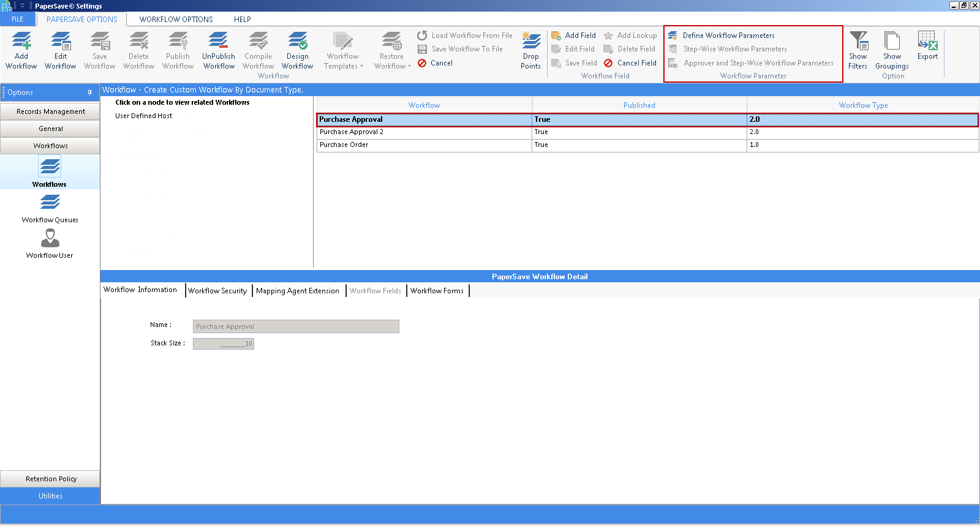Switch to the Workflow Information tab
The height and width of the screenshot is (526, 980).
[x=140, y=290]
